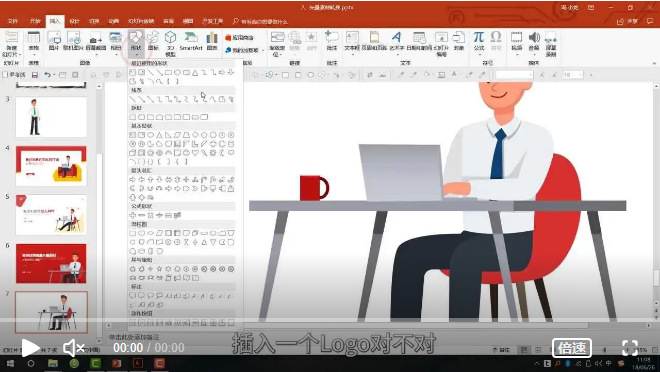Expand the shapes dropdown arrow
660x372 pixels.
point(136,55)
